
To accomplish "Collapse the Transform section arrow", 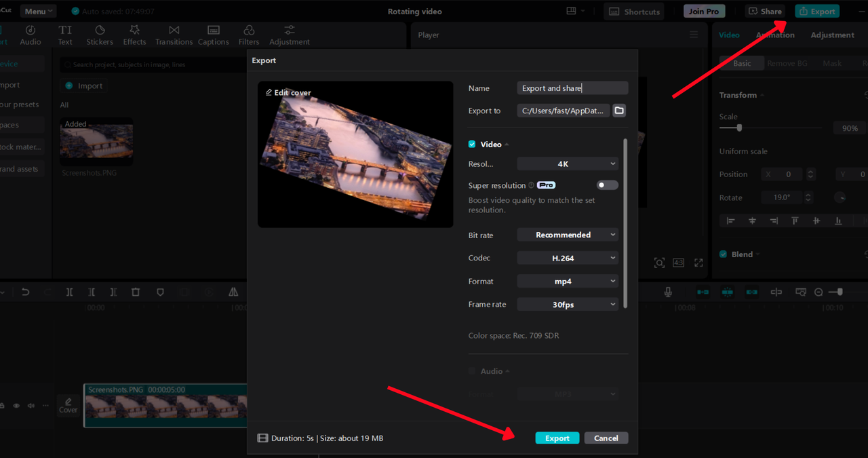I will tap(762, 95).
